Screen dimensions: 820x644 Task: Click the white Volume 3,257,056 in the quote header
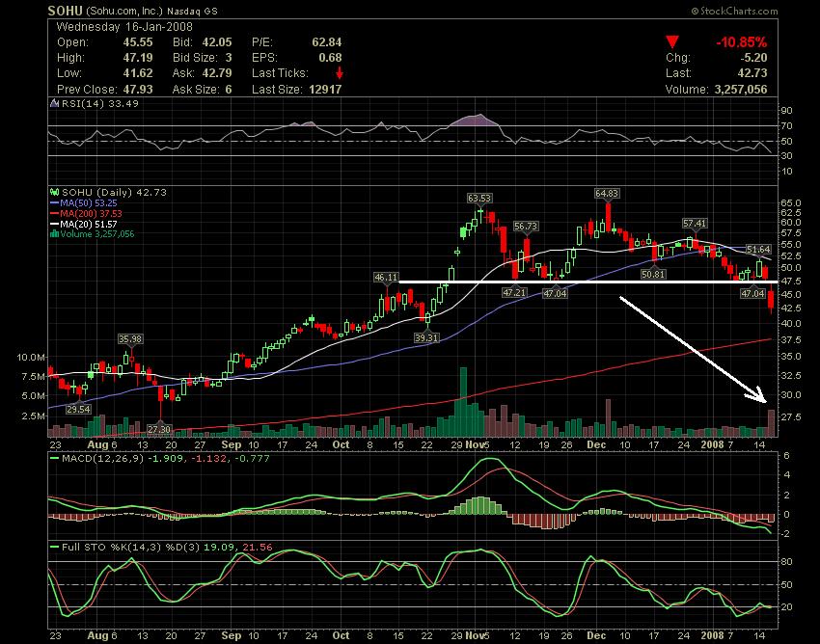pyautogui.click(x=716, y=90)
